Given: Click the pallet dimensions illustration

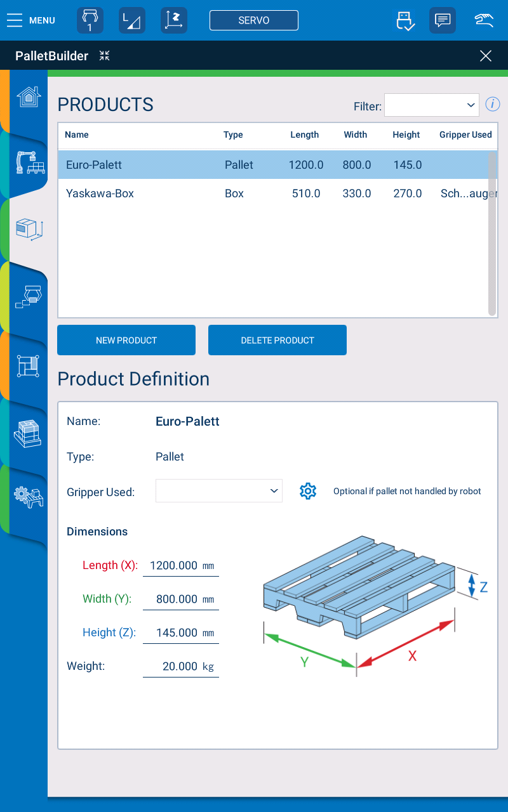Looking at the screenshot, I should tap(375, 606).
